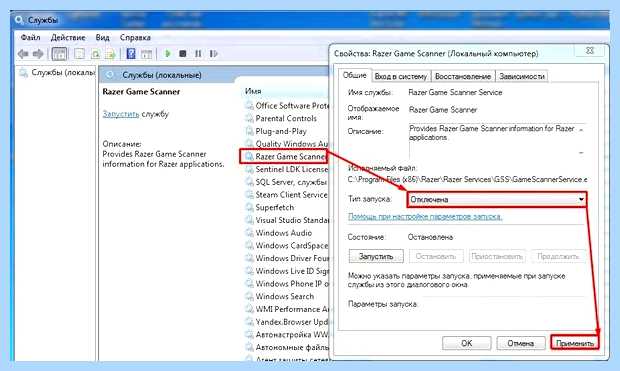The image size is (620, 371).
Task: Switch to the Вход в систему tab
Action: [x=401, y=76]
